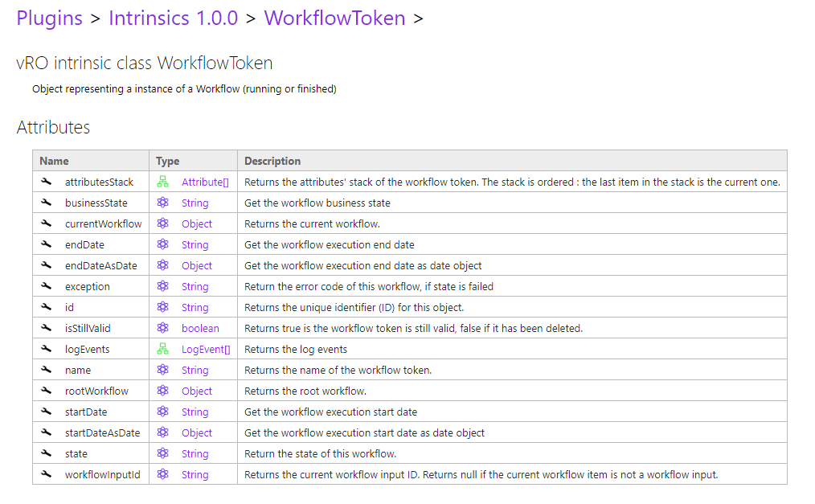Open the WorkflowToken breadcrumb link
815x504 pixels.
pos(334,18)
